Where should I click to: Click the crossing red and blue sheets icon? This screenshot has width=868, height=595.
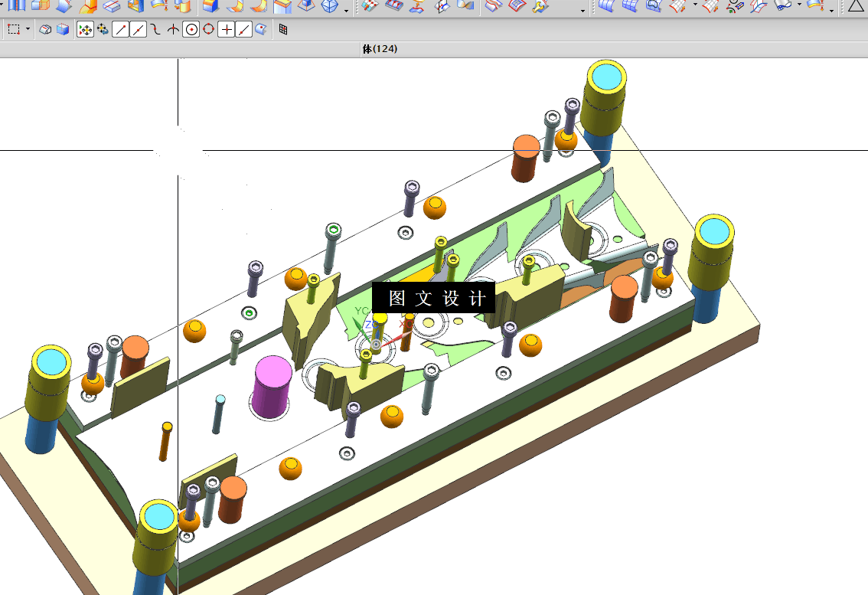(x=759, y=6)
